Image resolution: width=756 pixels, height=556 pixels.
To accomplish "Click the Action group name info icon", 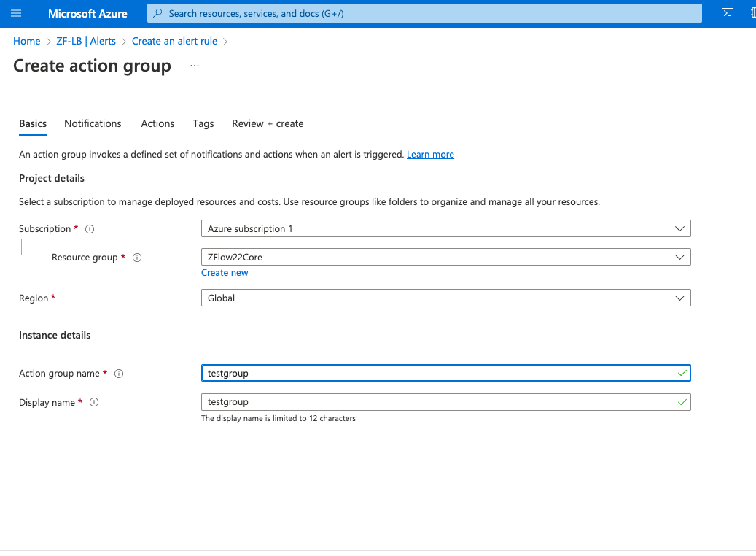I will coord(119,374).
